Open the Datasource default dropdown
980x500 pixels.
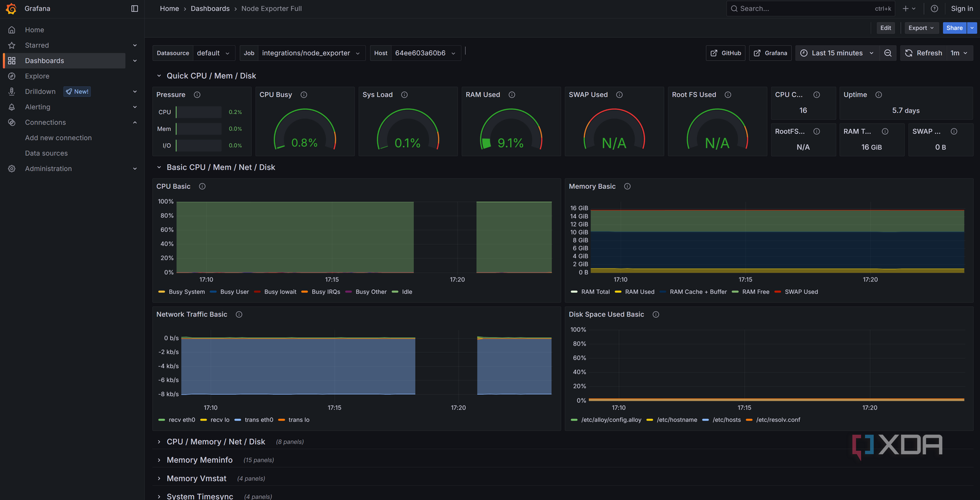click(x=213, y=53)
